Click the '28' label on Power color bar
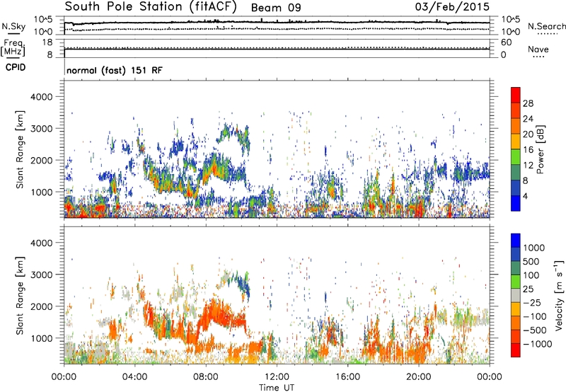 528,103
